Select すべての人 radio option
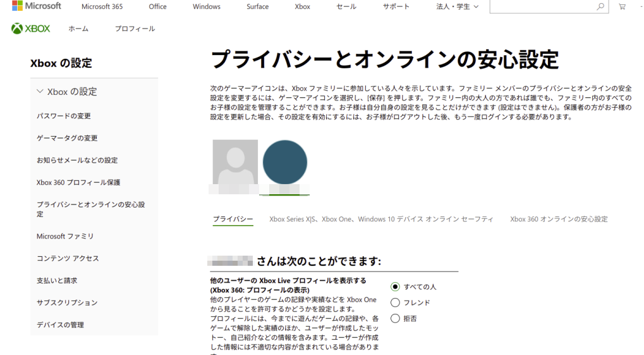Screen dimensions: 644x355 [395, 287]
